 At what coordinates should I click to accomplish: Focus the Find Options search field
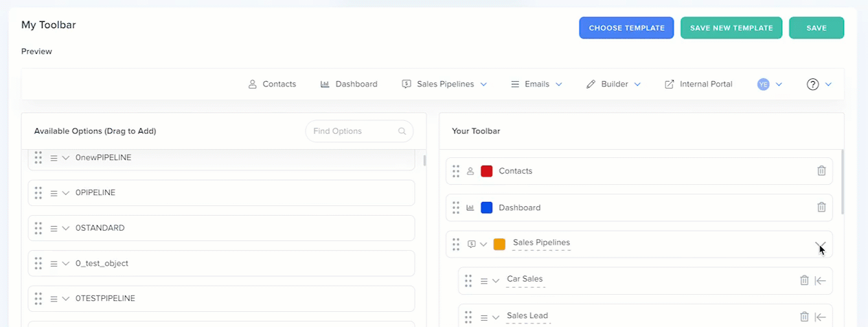(x=350, y=131)
